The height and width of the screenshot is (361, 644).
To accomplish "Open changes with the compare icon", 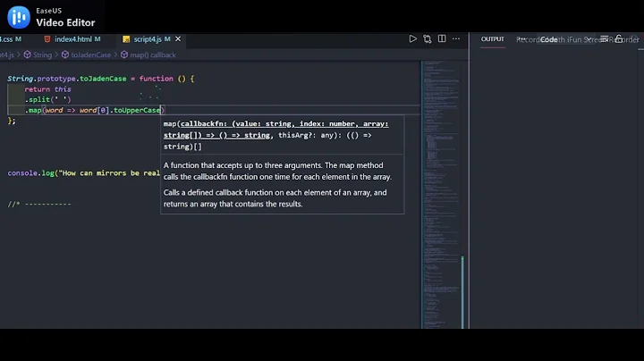I will [428, 39].
